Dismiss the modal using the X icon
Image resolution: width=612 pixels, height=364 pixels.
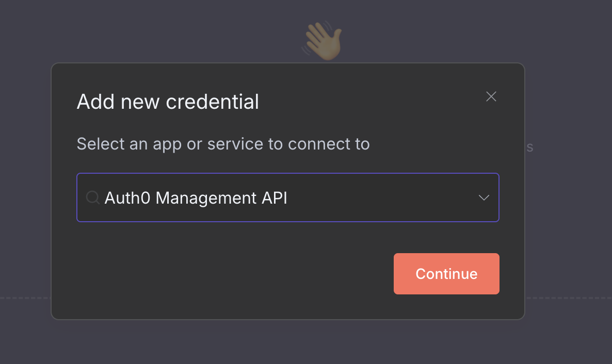(x=491, y=96)
